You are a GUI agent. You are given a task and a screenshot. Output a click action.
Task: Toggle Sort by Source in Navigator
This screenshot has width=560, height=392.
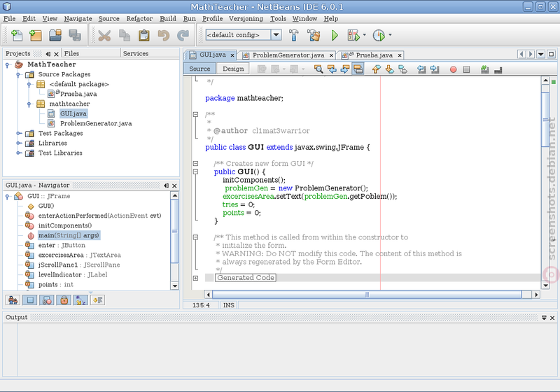(x=97, y=300)
